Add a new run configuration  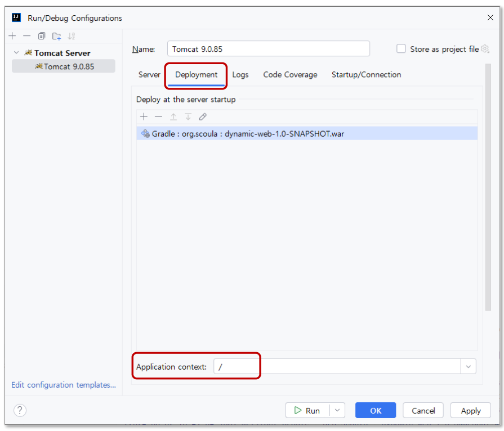pyautogui.click(x=12, y=36)
